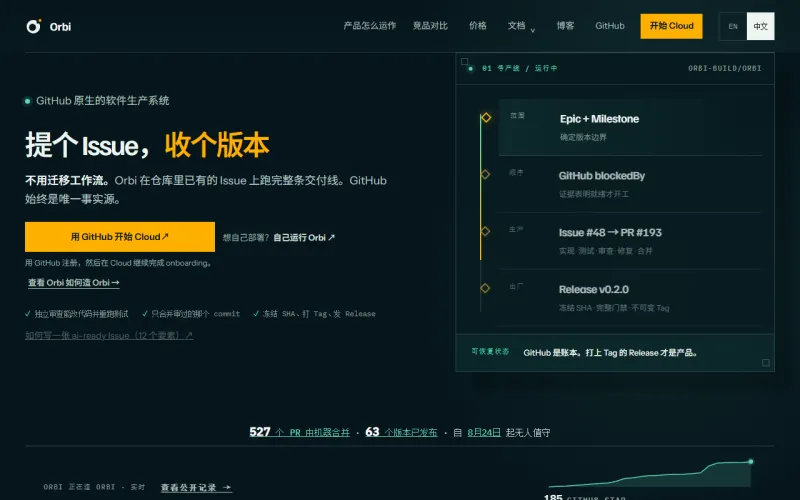Click the 63 个版本已发布 stat link

[402, 432]
